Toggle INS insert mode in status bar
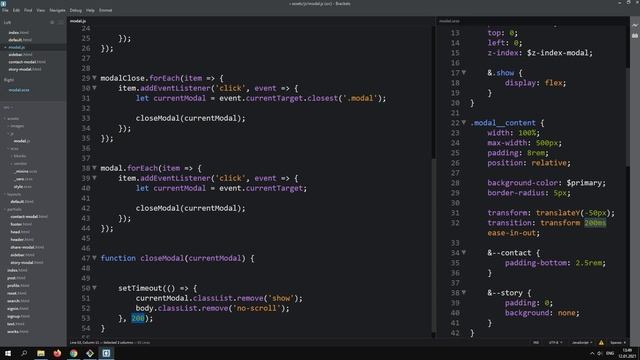Viewport: 640px width, 360px height. tap(536, 342)
